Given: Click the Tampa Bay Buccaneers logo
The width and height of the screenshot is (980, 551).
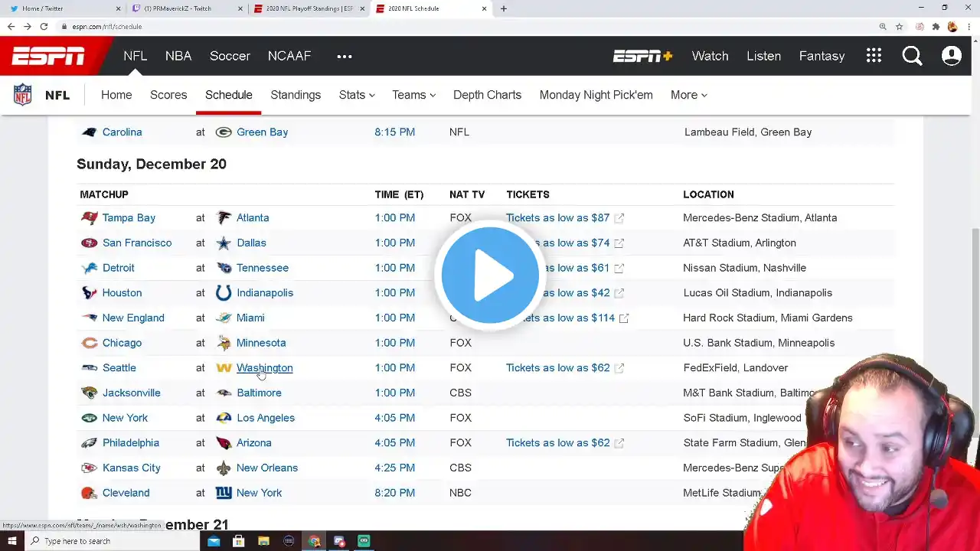Looking at the screenshot, I should [89, 218].
